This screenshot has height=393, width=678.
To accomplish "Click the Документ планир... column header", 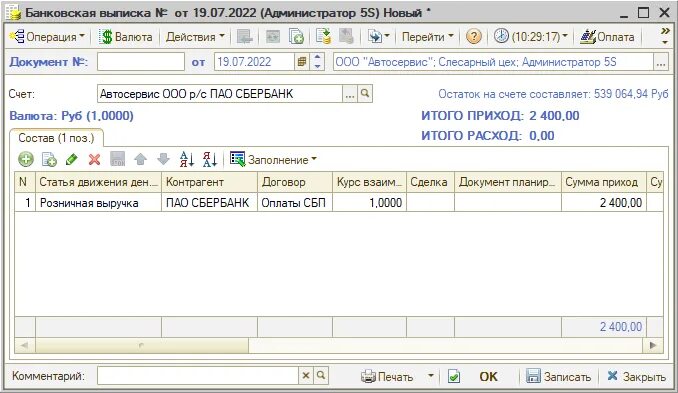I will pos(508,182).
